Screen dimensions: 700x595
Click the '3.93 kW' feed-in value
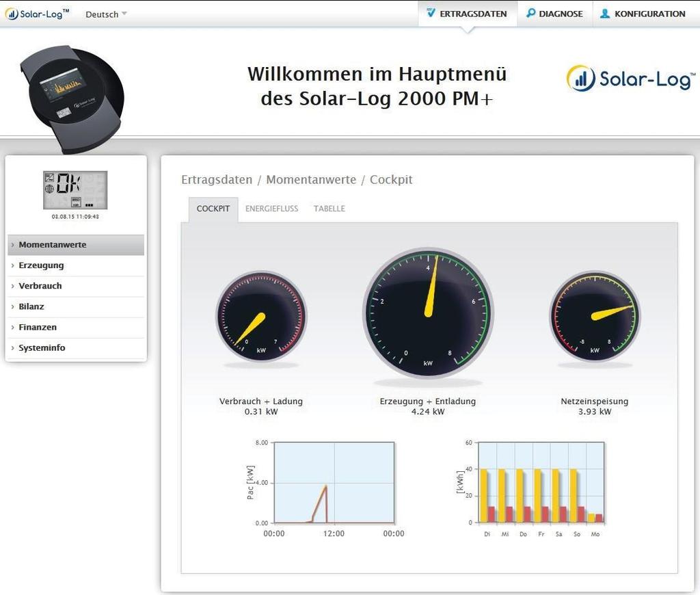click(595, 412)
